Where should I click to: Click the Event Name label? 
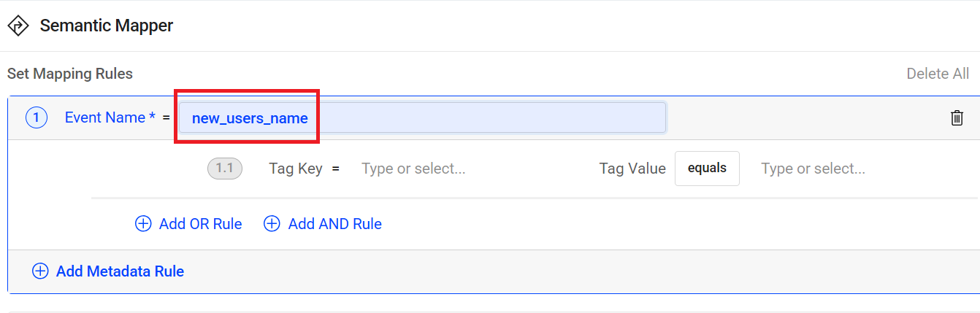click(110, 117)
